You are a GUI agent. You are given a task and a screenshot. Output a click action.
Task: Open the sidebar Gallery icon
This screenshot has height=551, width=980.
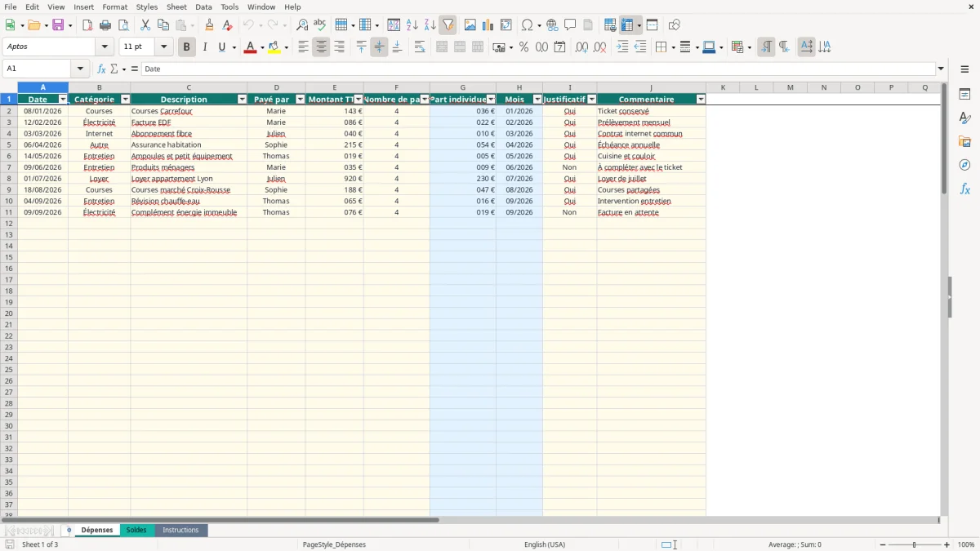point(964,141)
